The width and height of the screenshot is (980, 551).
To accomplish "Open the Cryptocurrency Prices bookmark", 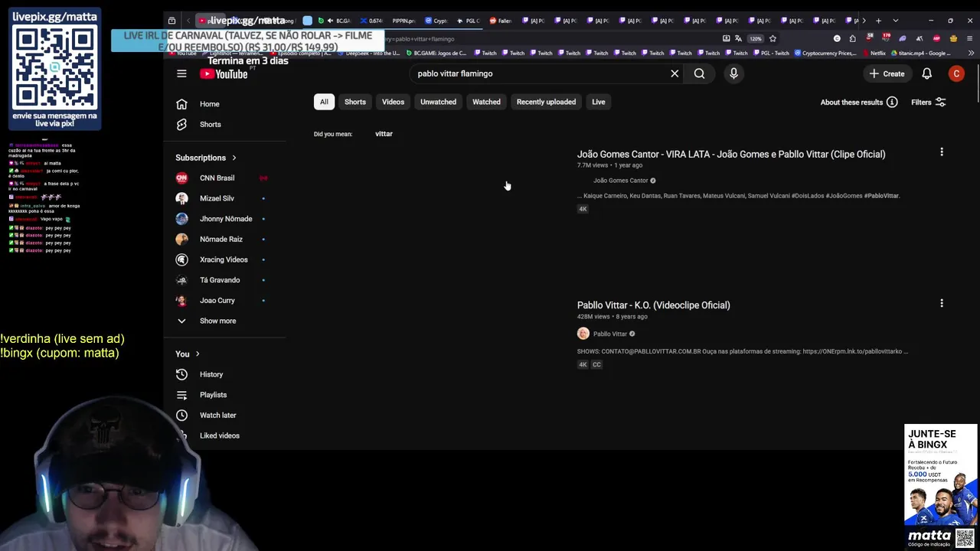I will 825,54.
